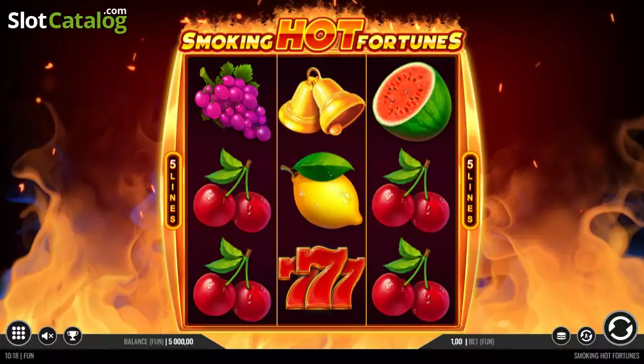This screenshot has height=364, width=644.
Task: Click the watermelon symbol
Action: [412, 101]
